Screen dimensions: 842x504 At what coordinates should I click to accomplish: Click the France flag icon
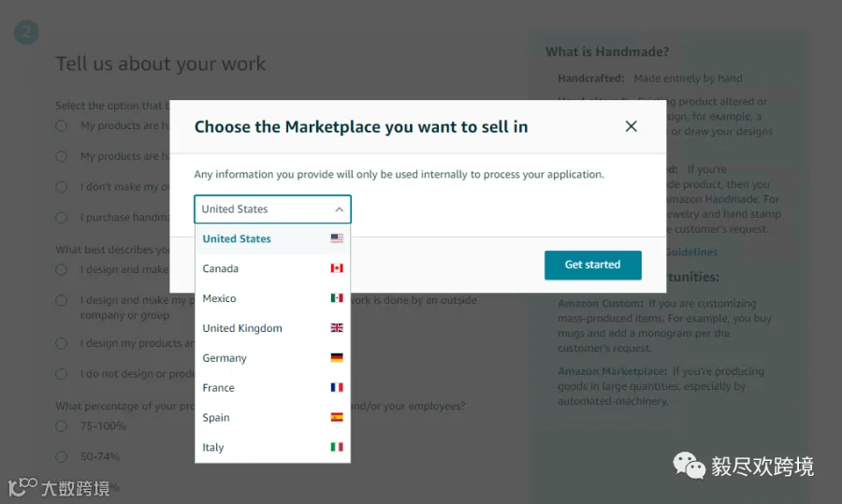click(337, 387)
